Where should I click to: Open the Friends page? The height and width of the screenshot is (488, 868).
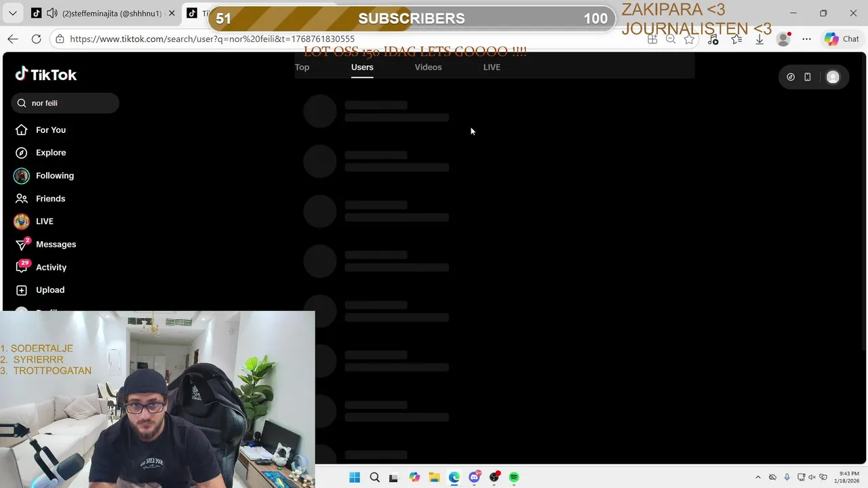41,199
